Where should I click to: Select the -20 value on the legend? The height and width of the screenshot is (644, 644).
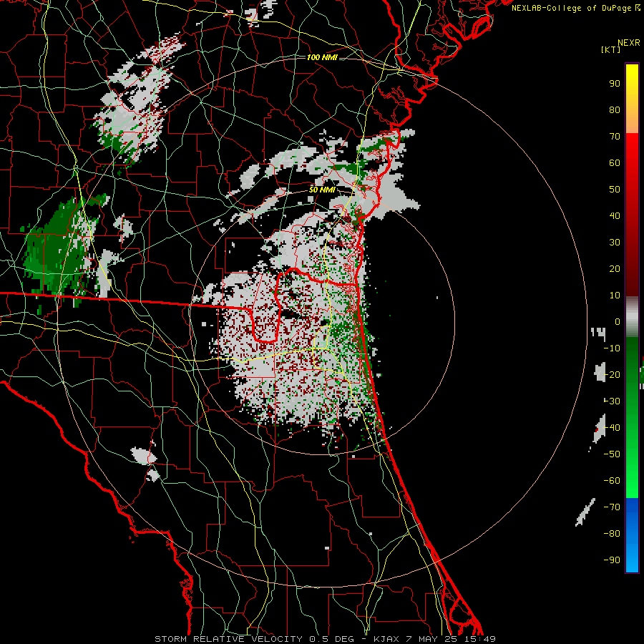point(612,374)
